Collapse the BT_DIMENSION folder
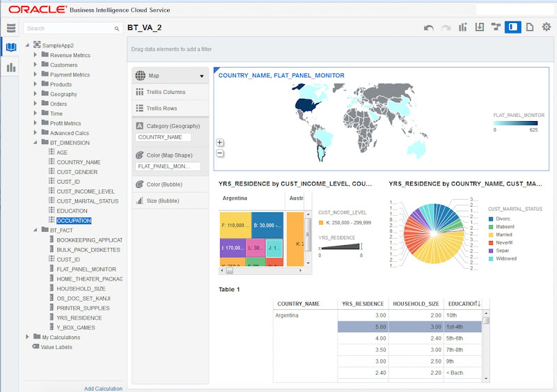Screen dimensions: 557x392 tap(36, 143)
